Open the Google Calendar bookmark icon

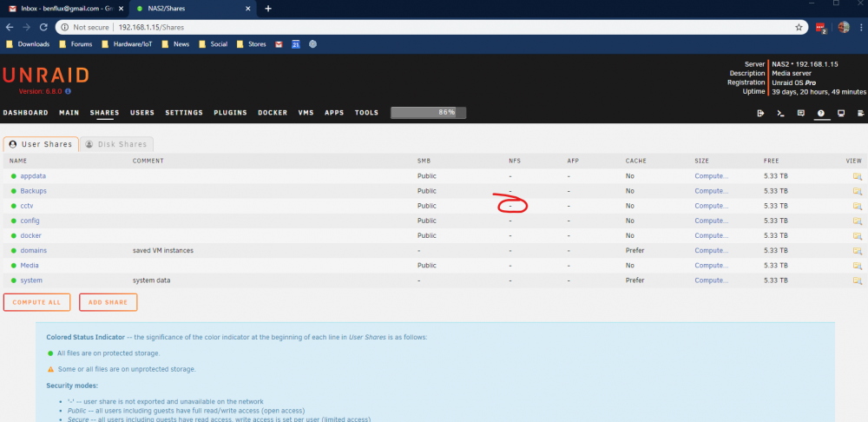point(296,44)
